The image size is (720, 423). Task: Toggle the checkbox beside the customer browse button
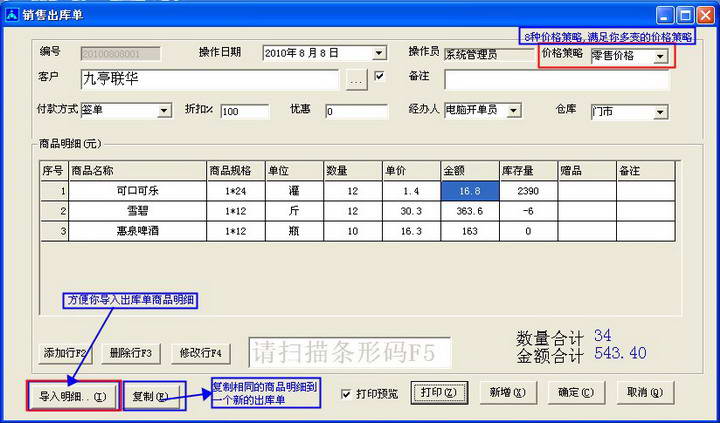(379, 76)
